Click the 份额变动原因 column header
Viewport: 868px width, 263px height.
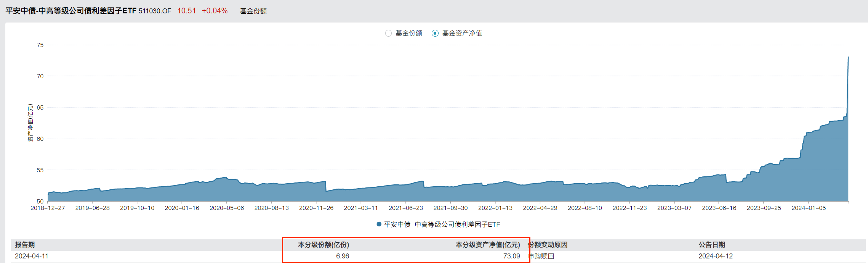(548, 245)
